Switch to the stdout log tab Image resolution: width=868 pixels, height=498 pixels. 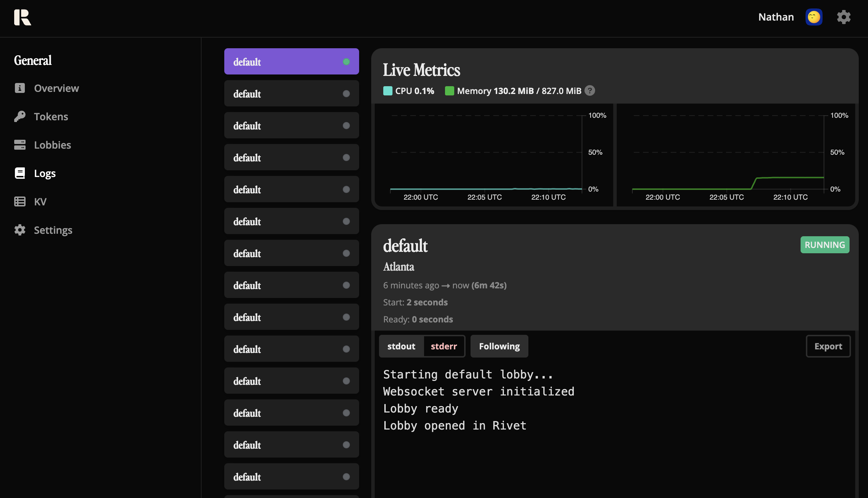click(x=401, y=346)
